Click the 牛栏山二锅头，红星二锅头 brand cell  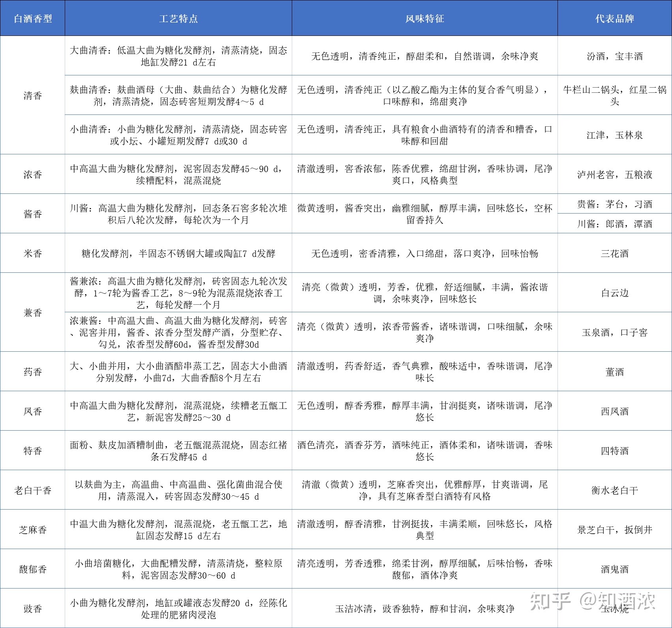pos(615,95)
